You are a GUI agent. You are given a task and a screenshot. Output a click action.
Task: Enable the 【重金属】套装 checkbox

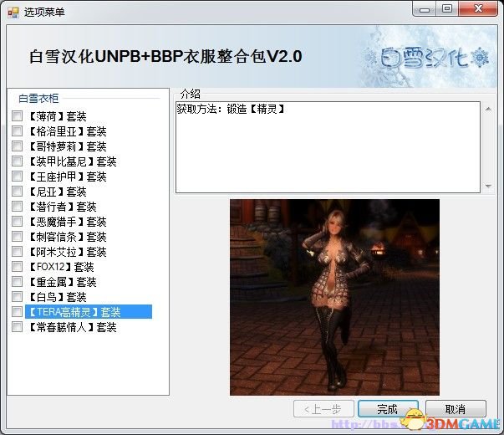[x=17, y=282]
